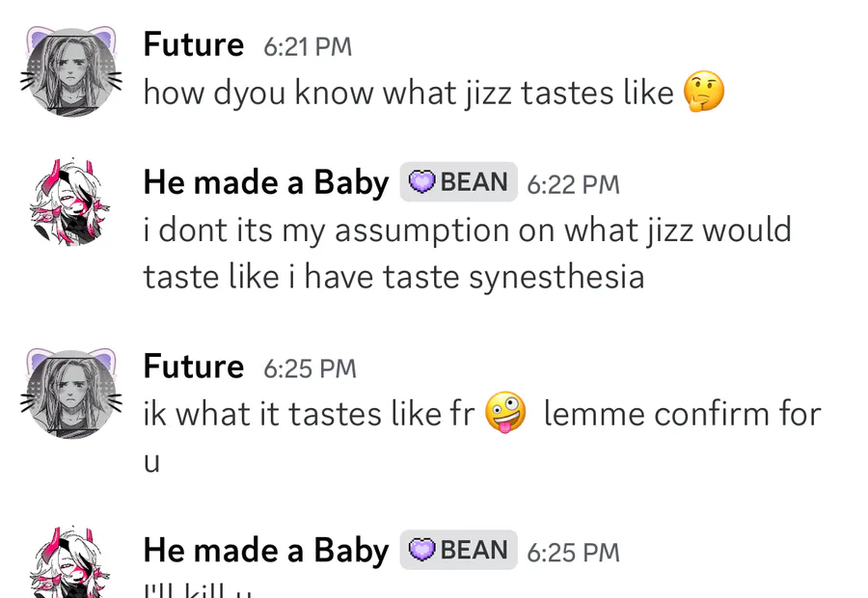The height and width of the screenshot is (598, 868).
Task: Click the 6:22 PM timestamp
Action: (x=573, y=184)
